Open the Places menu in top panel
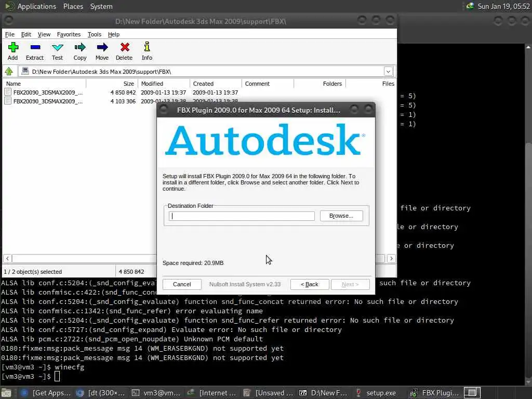Viewport: 532px width, 399px height. (x=73, y=6)
